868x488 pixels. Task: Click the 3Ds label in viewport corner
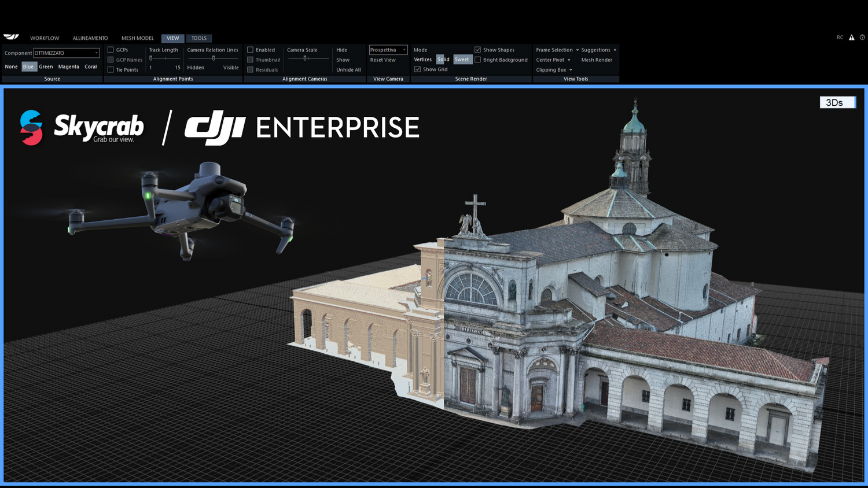pyautogui.click(x=837, y=102)
